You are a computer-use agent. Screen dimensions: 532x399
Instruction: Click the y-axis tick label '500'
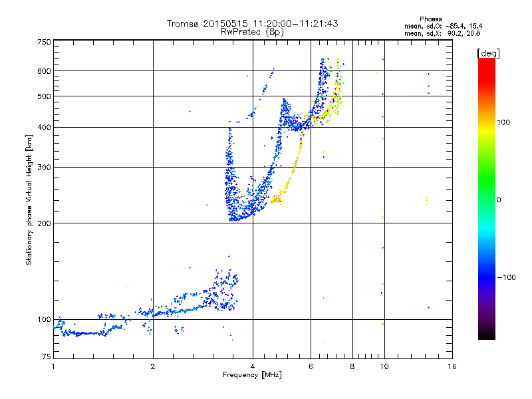pos(44,96)
